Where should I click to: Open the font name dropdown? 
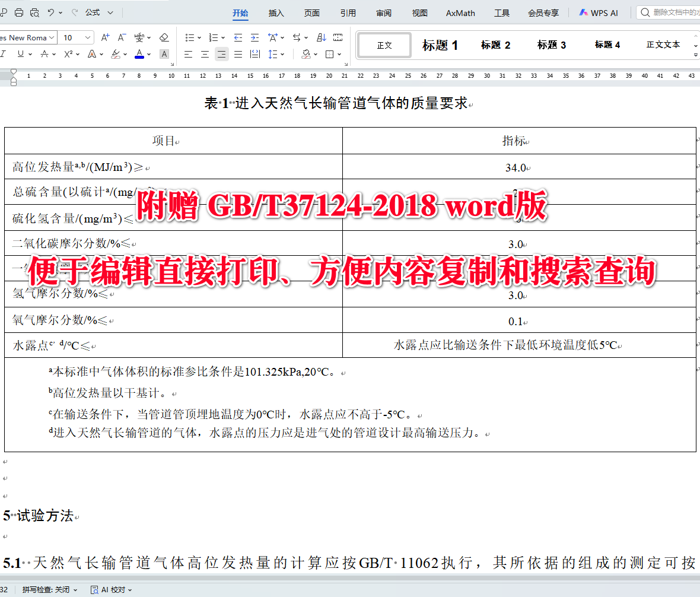(51, 37)
